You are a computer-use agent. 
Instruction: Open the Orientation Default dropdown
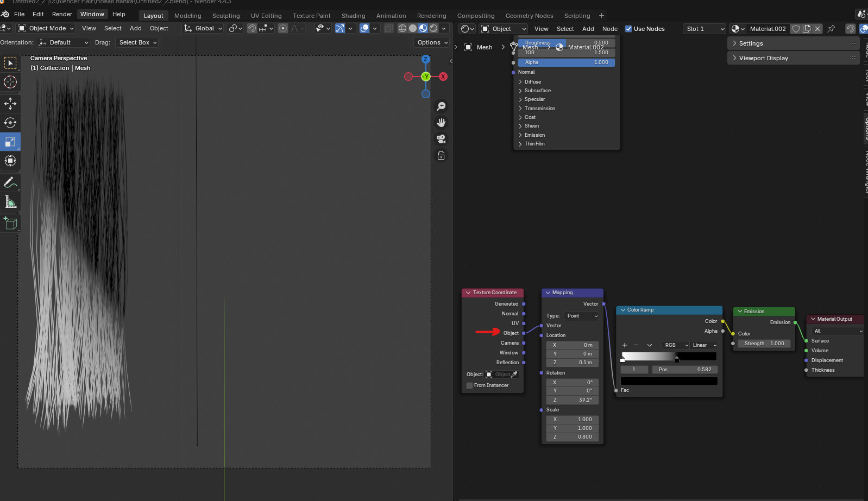tap(63, 42)
